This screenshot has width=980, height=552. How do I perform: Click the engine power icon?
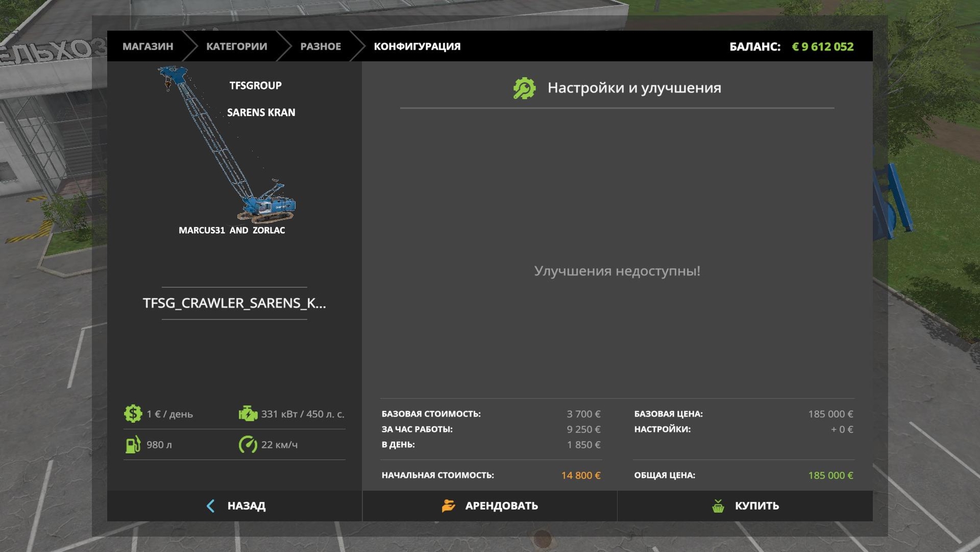tap(248, 414)
